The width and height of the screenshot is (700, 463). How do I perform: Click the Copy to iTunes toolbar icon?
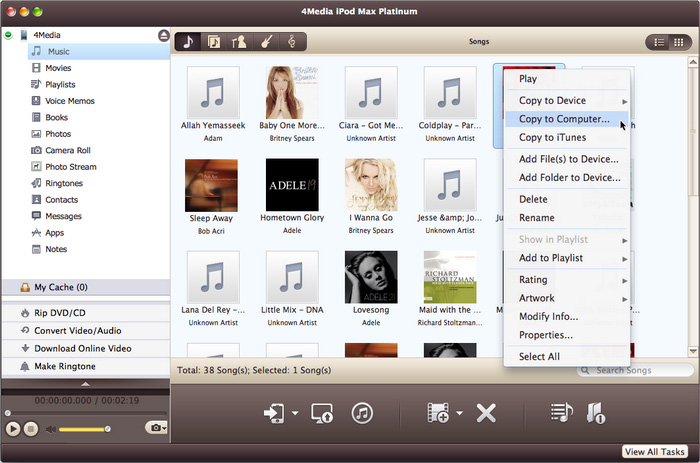(362, 413)
